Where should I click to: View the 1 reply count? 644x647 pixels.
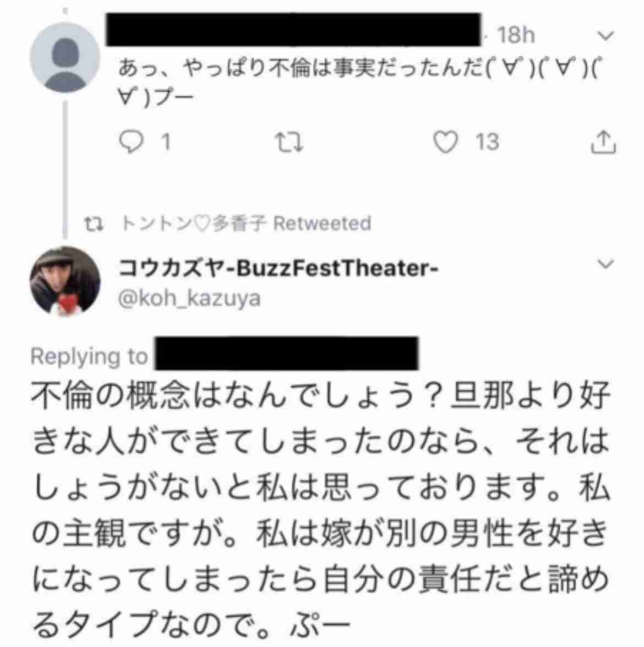[x=166, y=142]
